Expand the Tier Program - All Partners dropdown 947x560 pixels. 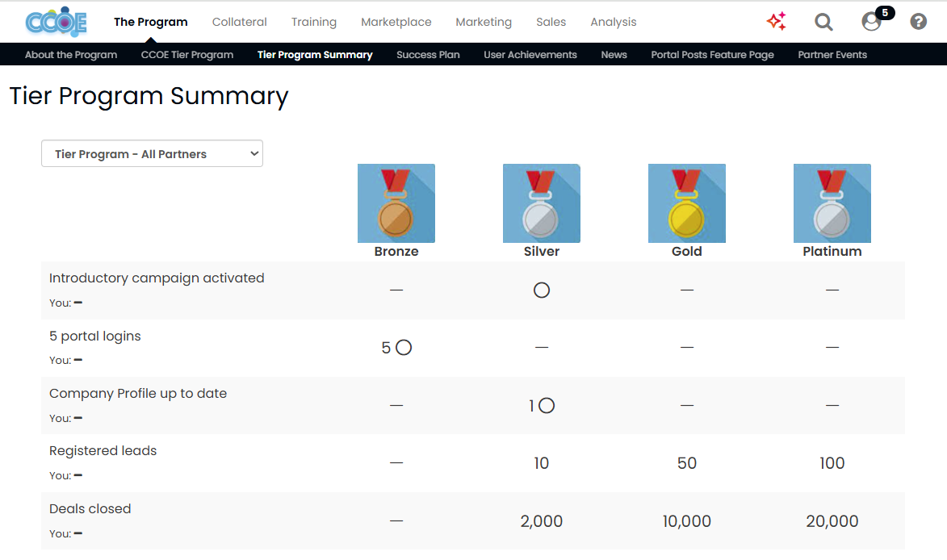click(x=152, y=154)
